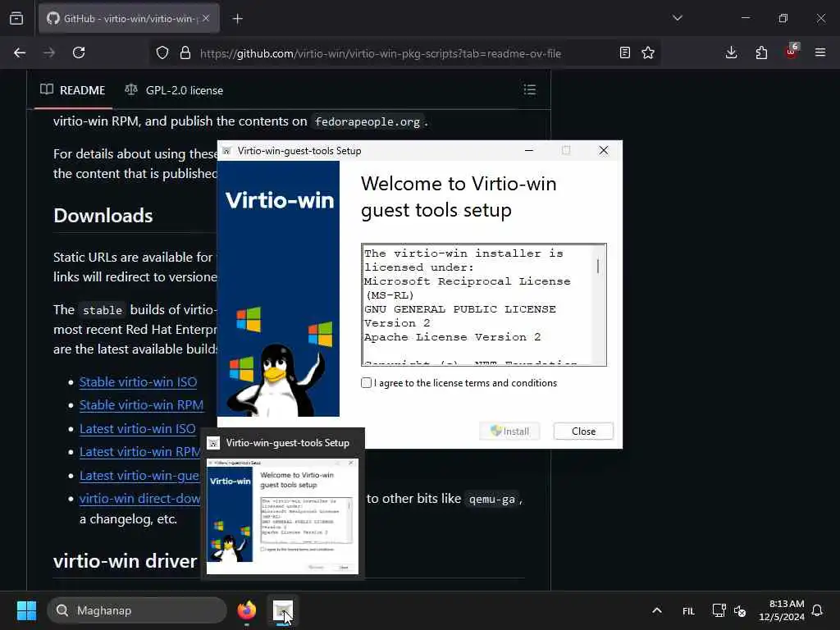This screenshot has width=840, height=630.
Task: Switch to the README tab
Action: pyautogui.click(x=73, y=90)
